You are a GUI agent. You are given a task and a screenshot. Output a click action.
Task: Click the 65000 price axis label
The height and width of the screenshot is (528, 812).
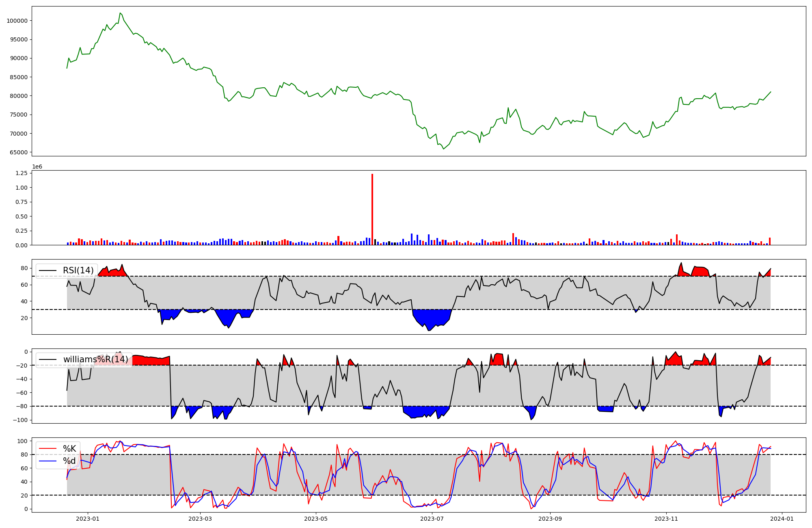tap(19, 152)
